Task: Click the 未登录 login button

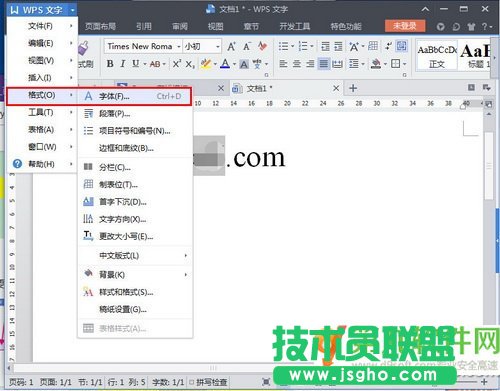Action: coord(405,26)
